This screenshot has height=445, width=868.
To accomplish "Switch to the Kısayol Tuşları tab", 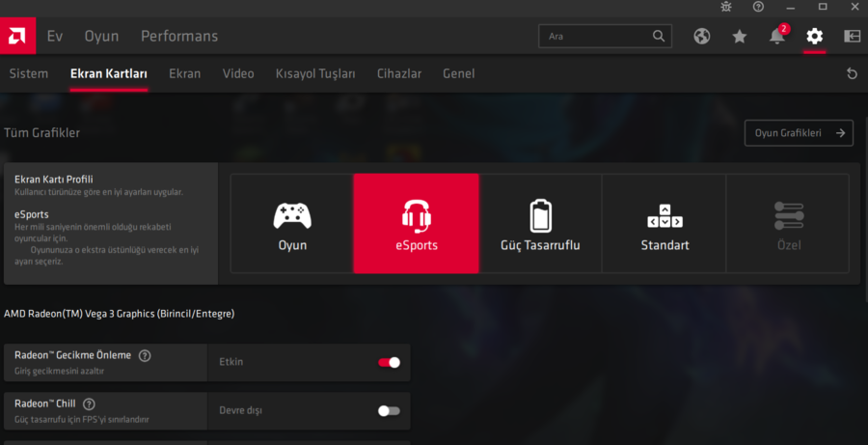I will click(315, 73).
